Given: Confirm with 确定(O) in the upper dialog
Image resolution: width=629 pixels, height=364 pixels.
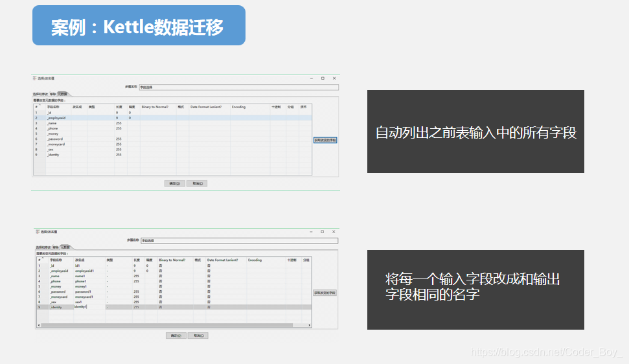Looking at the screenshot, I should [x=174, y=183].
